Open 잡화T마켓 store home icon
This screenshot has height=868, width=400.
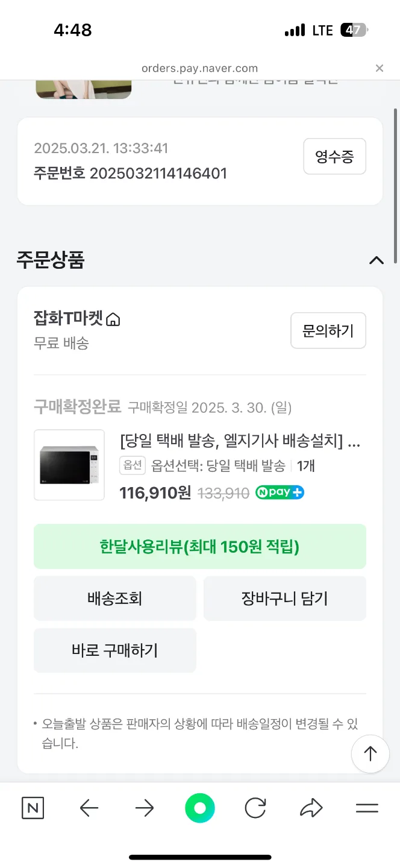tap(113, 319)
